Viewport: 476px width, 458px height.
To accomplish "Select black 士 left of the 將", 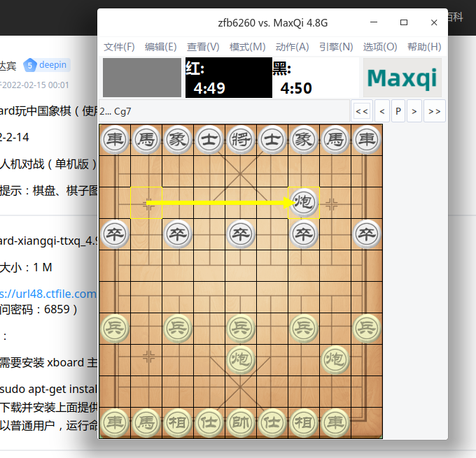I will [209, 140].
